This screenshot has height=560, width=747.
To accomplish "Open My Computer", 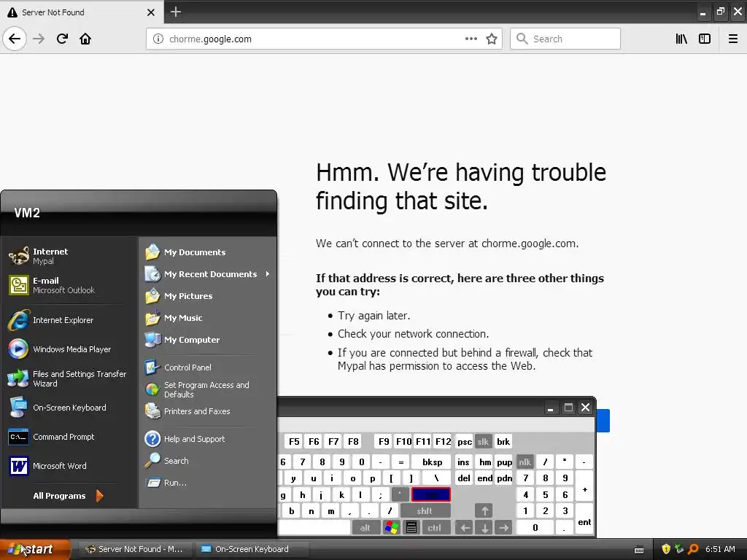I will coord(207,340).
